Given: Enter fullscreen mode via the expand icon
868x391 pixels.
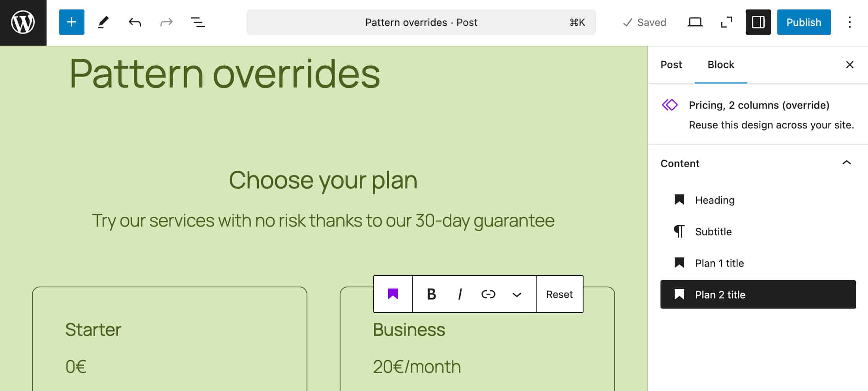Looking at the screenshot, I should pos(726,22).
